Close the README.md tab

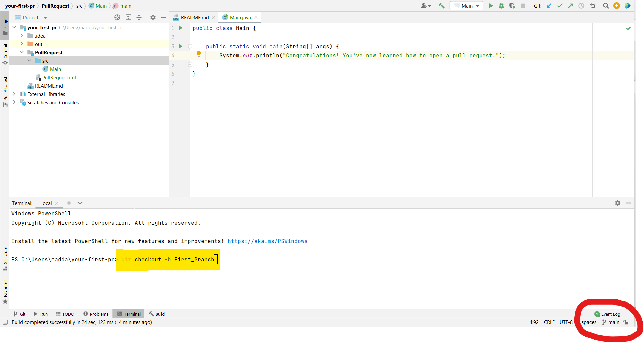[214, 17]
